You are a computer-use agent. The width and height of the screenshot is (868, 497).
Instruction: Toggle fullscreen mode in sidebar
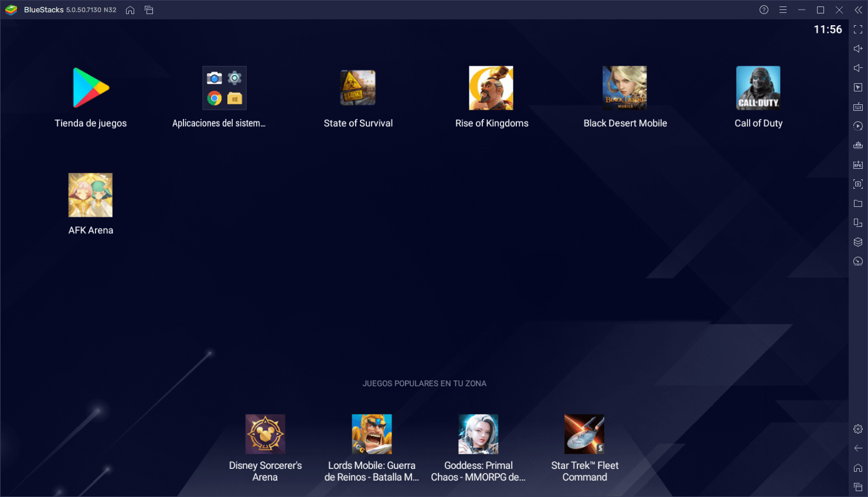(858, 29)
